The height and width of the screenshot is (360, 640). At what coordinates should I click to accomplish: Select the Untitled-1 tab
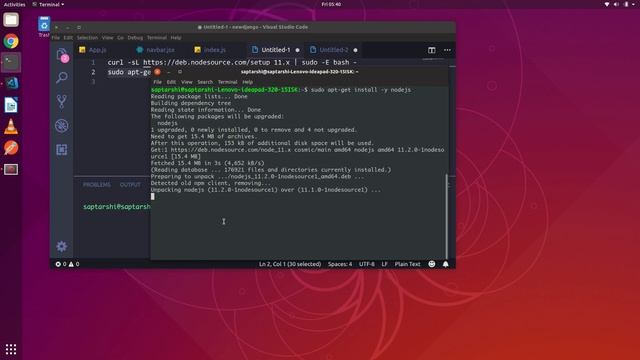[276, 50]
